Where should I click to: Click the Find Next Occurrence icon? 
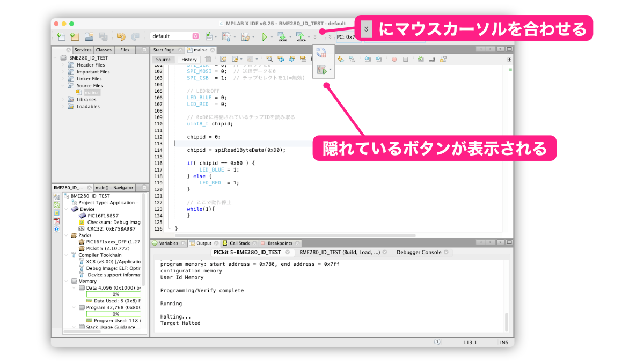pos(291,59)
